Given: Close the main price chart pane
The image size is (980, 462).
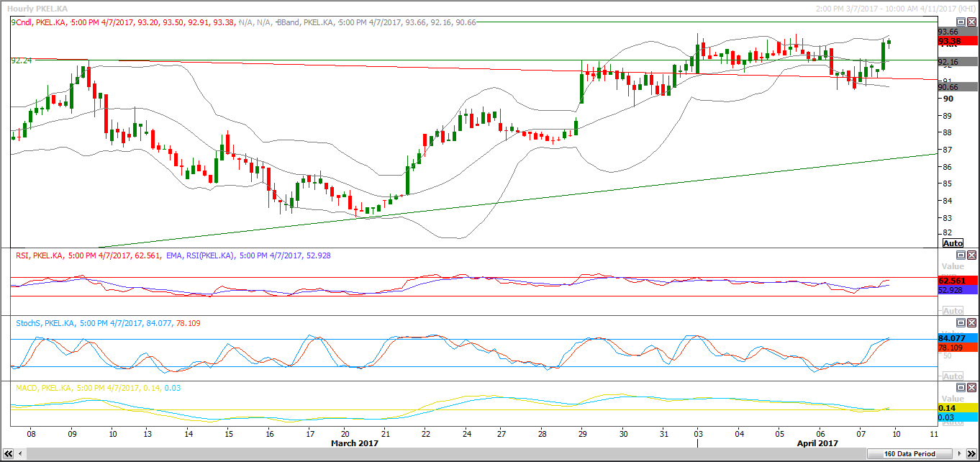Looking at the screenshot, I should point(971,22).
